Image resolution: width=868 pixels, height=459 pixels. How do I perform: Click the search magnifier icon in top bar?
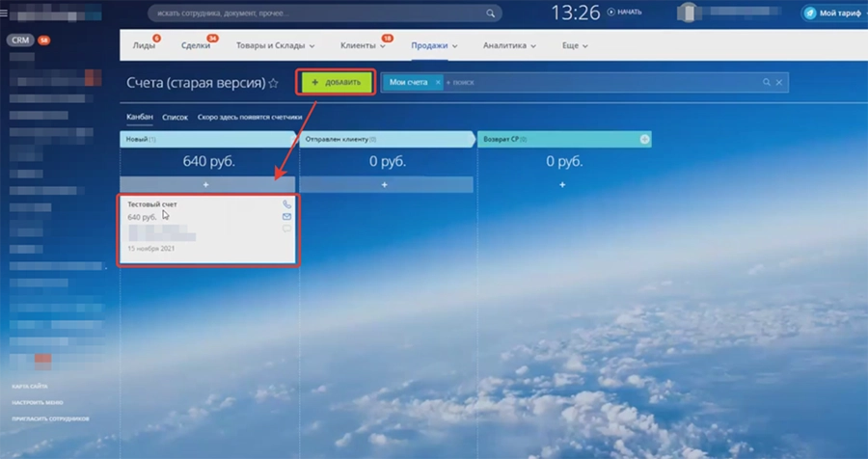click(491, 13)
